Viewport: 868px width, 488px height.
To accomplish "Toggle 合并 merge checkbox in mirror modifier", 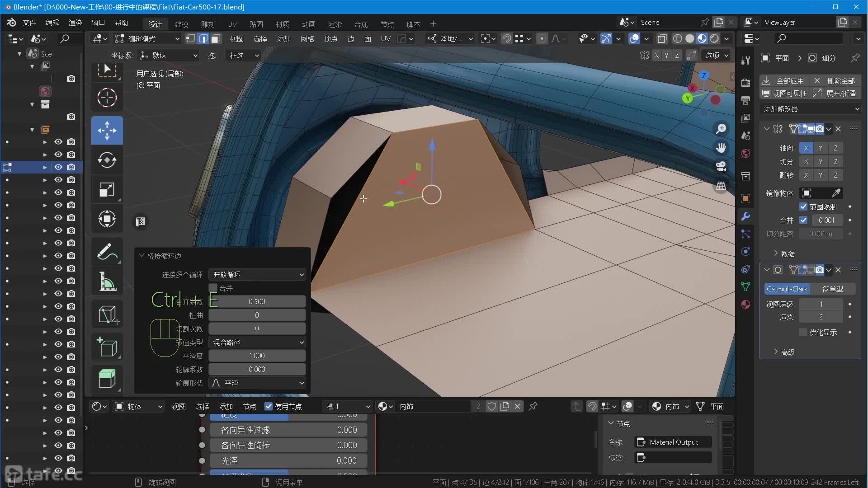I will click(x=803, y=221).
